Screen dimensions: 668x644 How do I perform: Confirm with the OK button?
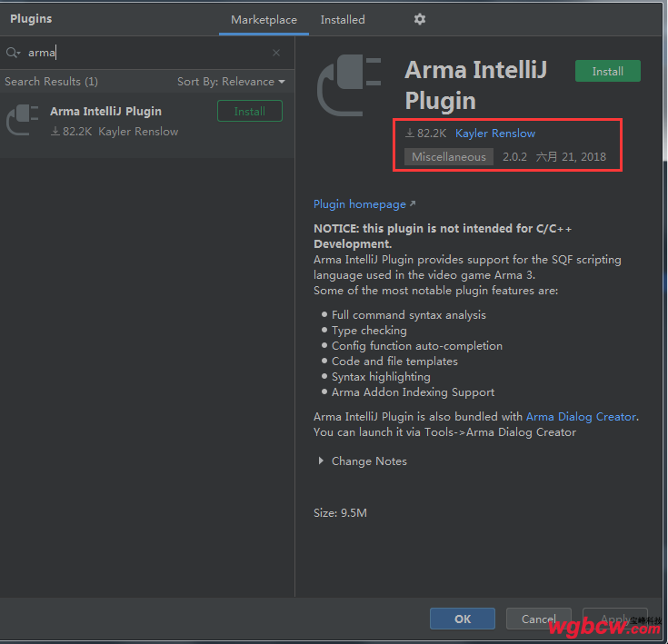point(463,619)
